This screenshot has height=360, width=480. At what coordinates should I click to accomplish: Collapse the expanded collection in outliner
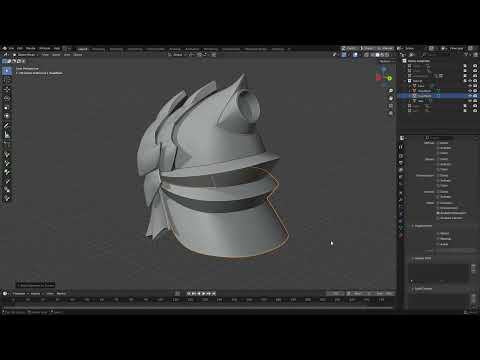(406, 81)
